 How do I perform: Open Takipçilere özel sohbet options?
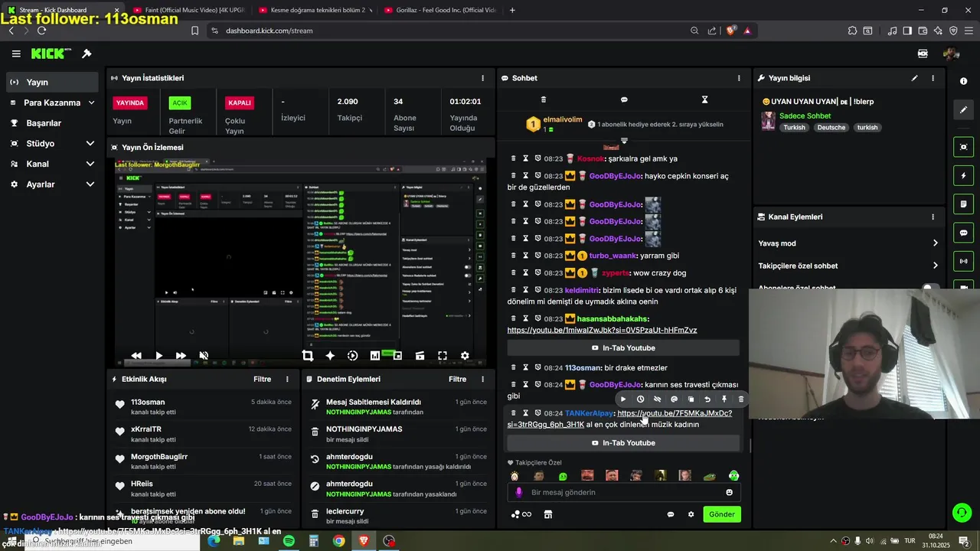[848, 266]
